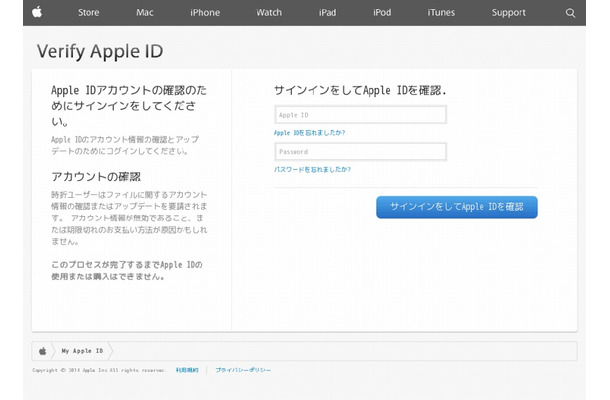Click the Apple logo in navigation bar
This screenshot has height=400, width=610.
37,12
